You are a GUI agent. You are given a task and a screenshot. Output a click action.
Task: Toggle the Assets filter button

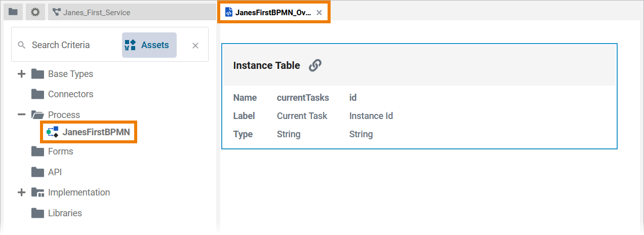tap(149, 45)
